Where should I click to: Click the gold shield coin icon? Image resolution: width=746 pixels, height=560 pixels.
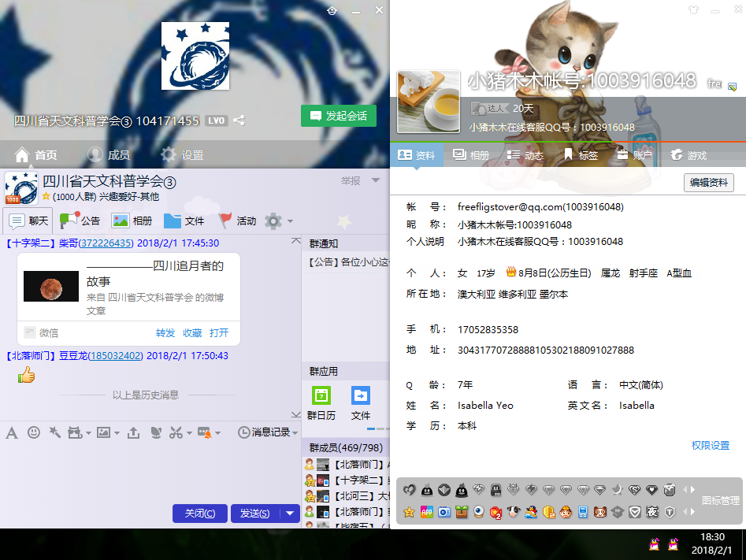548,512
